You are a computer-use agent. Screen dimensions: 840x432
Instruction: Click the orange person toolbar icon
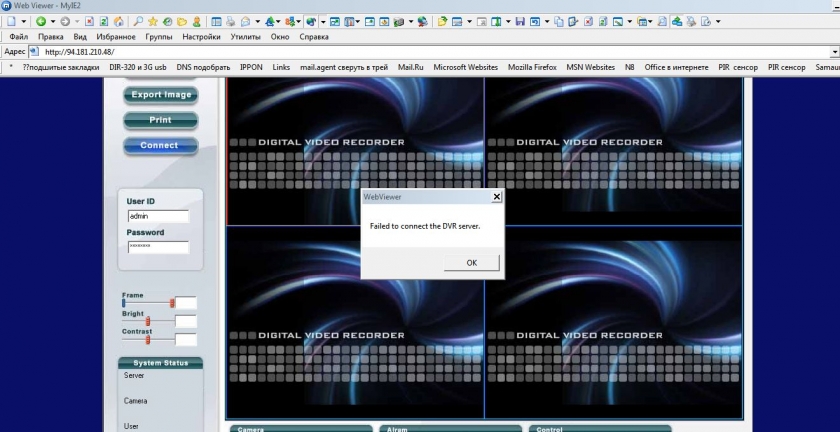[197, 21]
